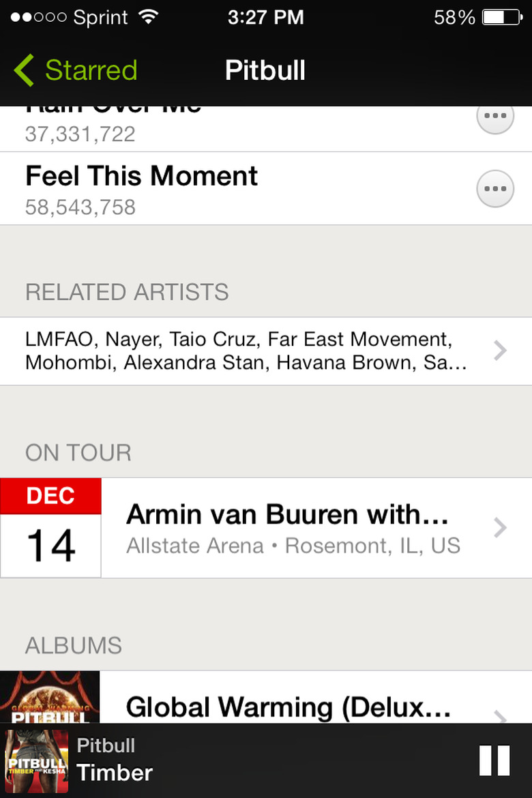532x798 pixels.
Task: Open the Armin van Buuren concert listing
Action: [x=287, y=515]
